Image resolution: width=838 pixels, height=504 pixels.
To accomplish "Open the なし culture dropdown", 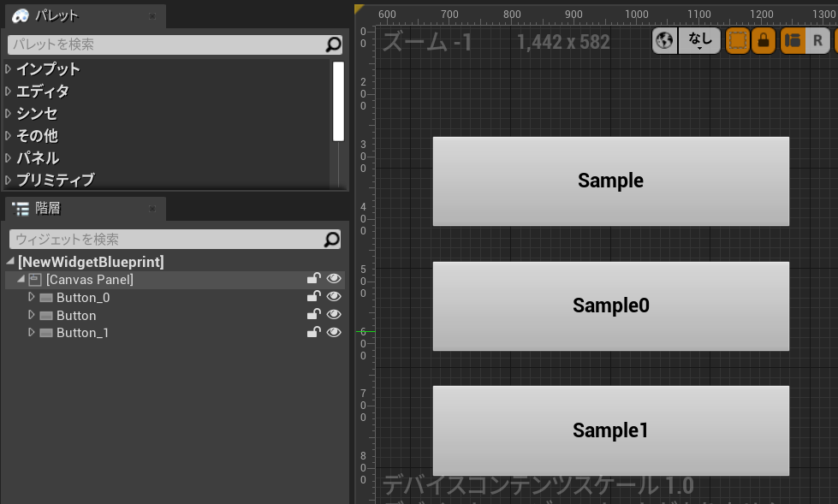I will pos(699,40).
